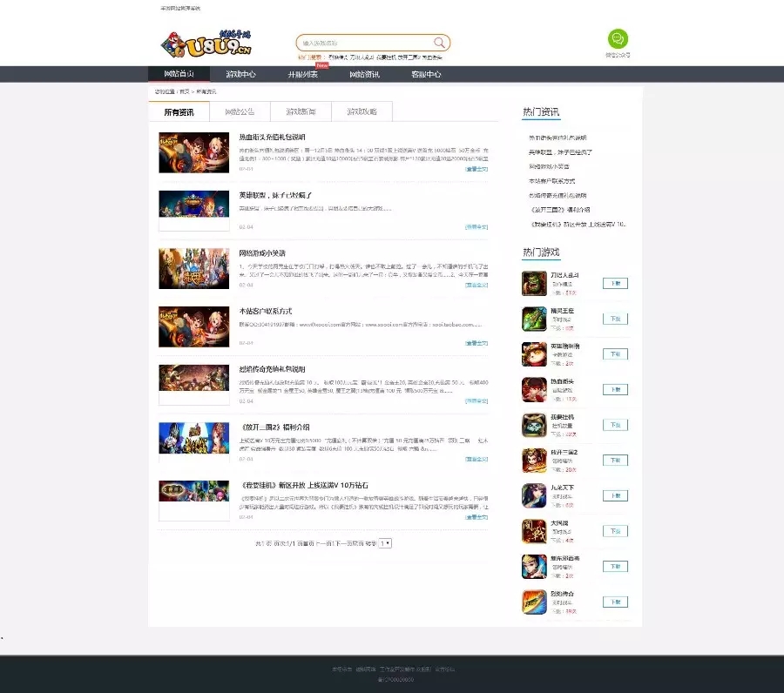Open 网站资讯 in navigation bar
Image resolution: width=784 pixels, height=693 pixels.
(364, 74)
